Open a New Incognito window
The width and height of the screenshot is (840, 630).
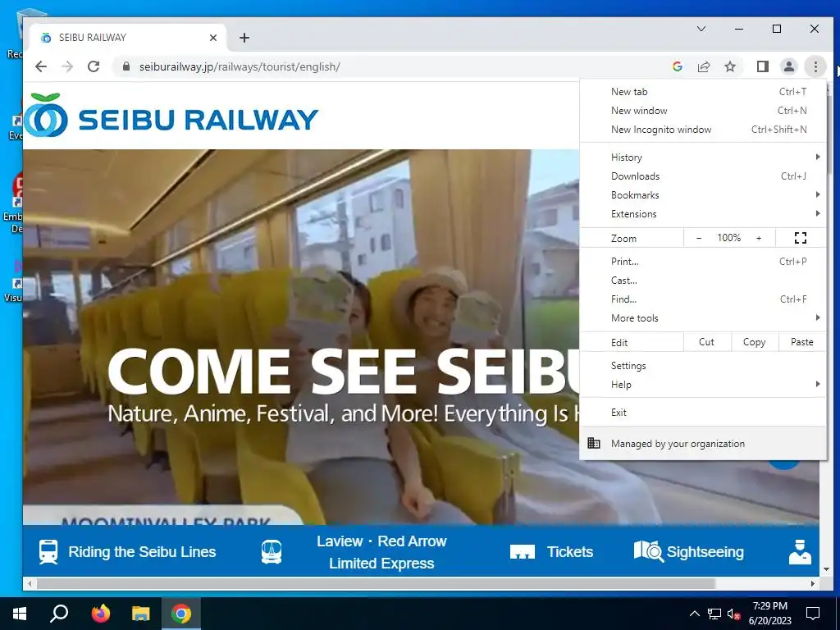(x=703, y=129)
